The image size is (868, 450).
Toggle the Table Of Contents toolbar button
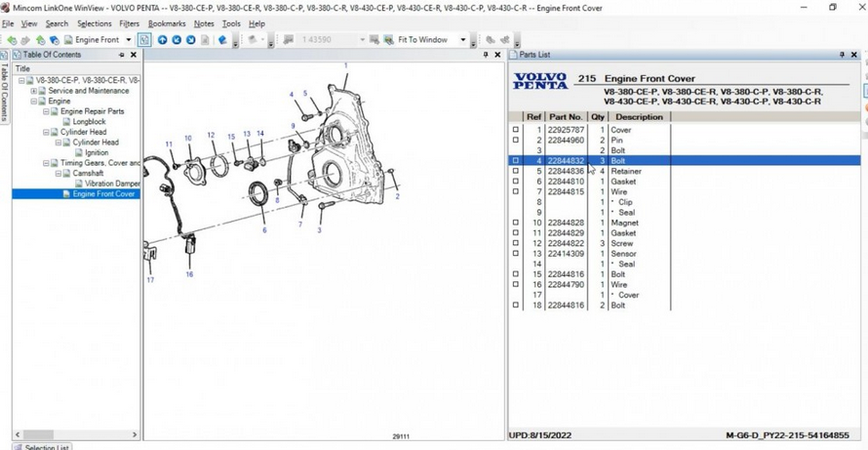(144, 40)
